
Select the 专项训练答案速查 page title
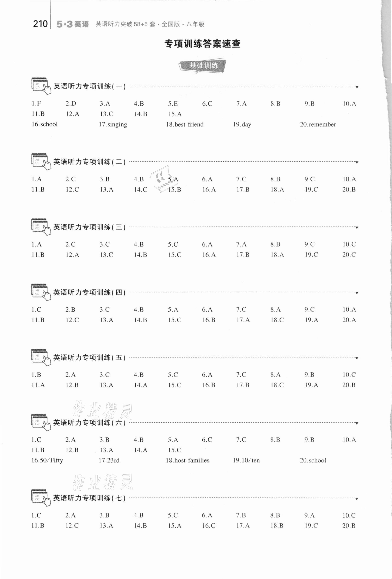(x=202, y=44)
